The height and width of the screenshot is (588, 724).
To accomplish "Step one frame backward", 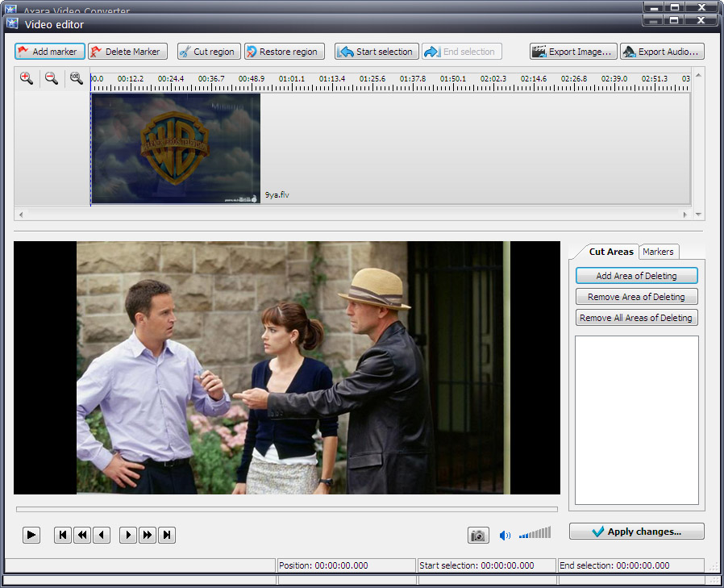I will pos(102,535).
